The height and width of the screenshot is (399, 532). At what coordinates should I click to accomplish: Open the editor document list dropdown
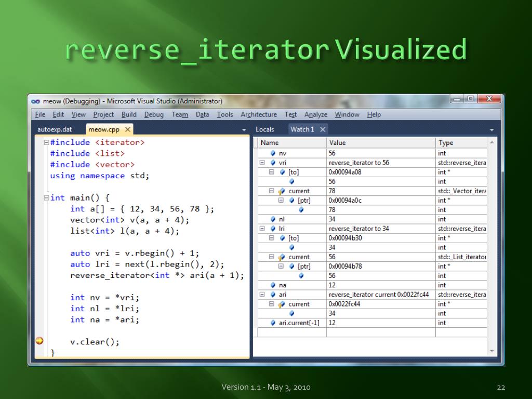[244, 130]
